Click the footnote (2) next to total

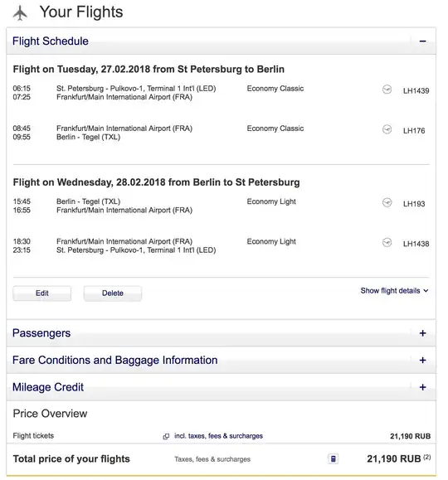(427, 457)
